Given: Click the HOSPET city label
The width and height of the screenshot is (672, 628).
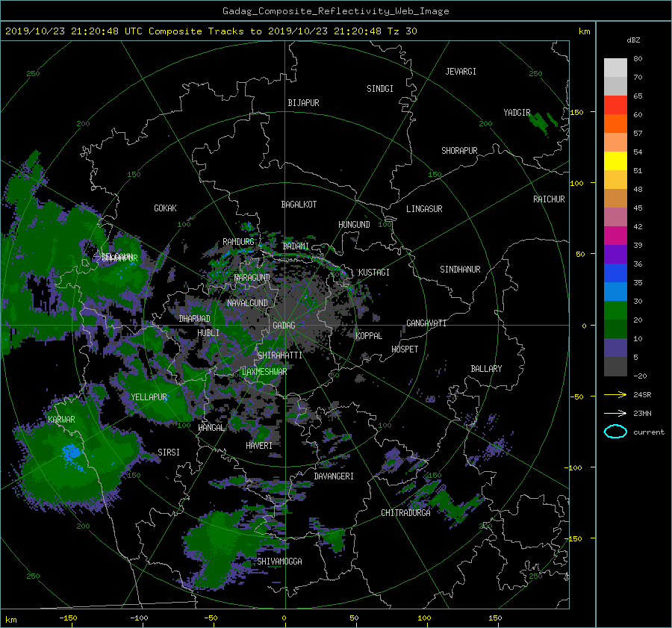Looking at the screenshot, I should 405,349.
